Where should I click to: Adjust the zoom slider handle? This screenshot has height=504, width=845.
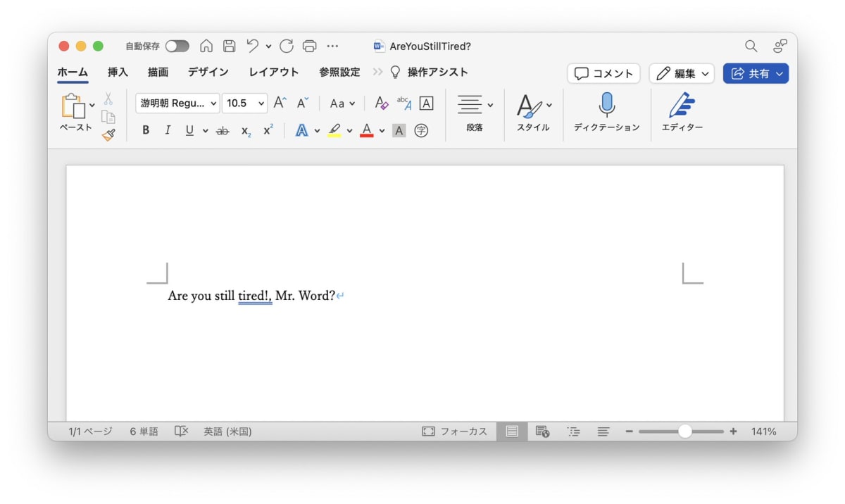click(x=684, y=431)
